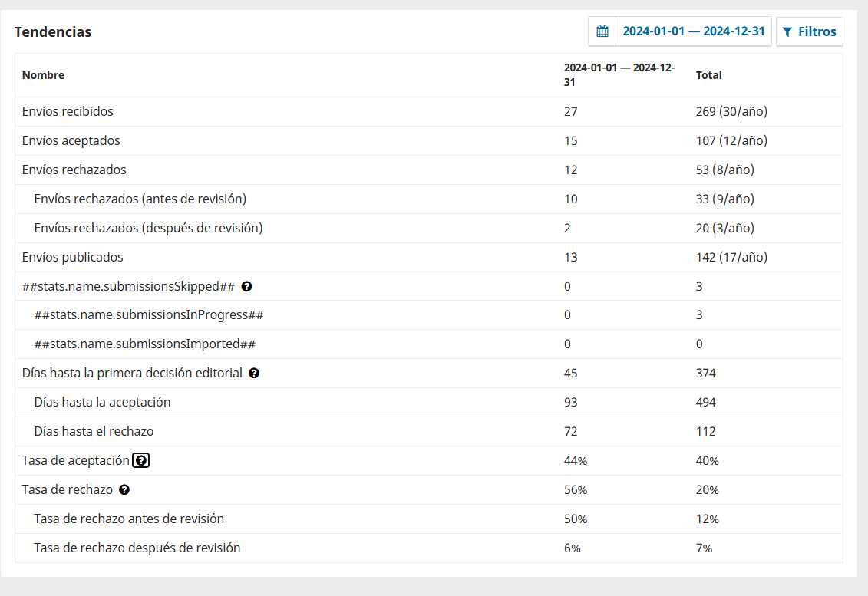Click the Envíos aceptados row label
This screenshot has height=596, width=868.
71,140
